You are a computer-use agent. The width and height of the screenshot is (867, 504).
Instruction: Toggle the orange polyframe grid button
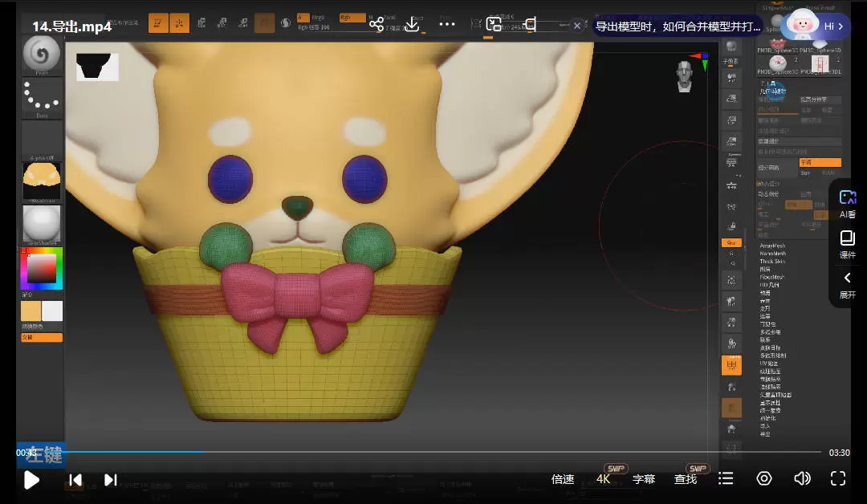coord(731,365)
